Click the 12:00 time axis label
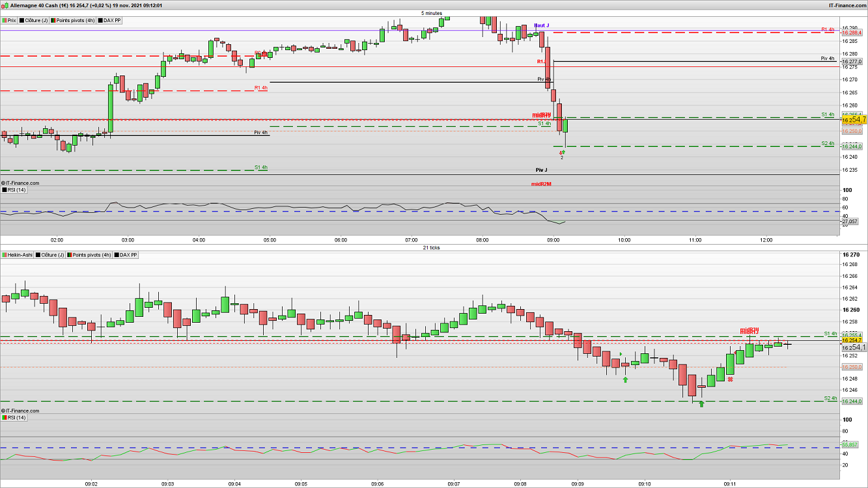868x488 pixels. click(x=766, y=239)
